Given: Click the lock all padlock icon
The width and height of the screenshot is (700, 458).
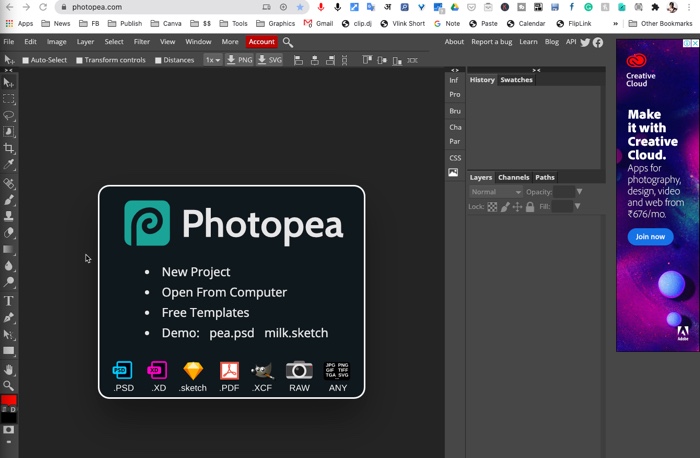Looking at the screenshot, I should point(530,207).
